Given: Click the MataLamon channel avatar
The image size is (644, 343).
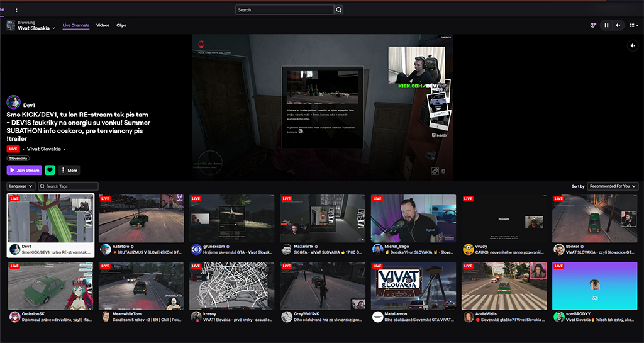Looking at the screenshot, I should pyautogui.click(x=378, y=317).
